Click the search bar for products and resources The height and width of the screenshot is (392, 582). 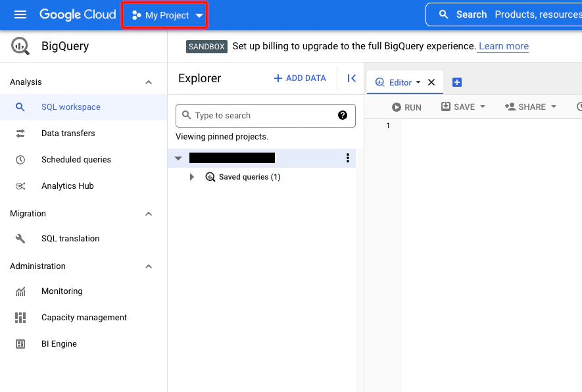pos(505,14)
